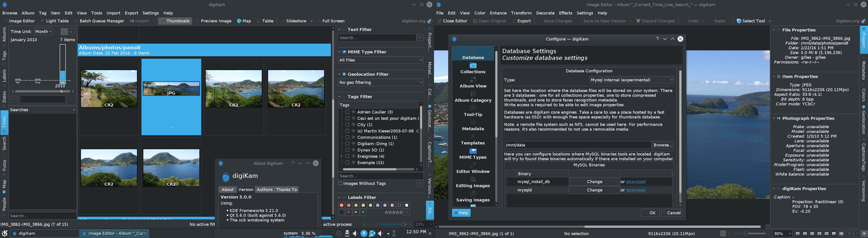
Task: Filter by red flag pick label
Action: point(349,212)
